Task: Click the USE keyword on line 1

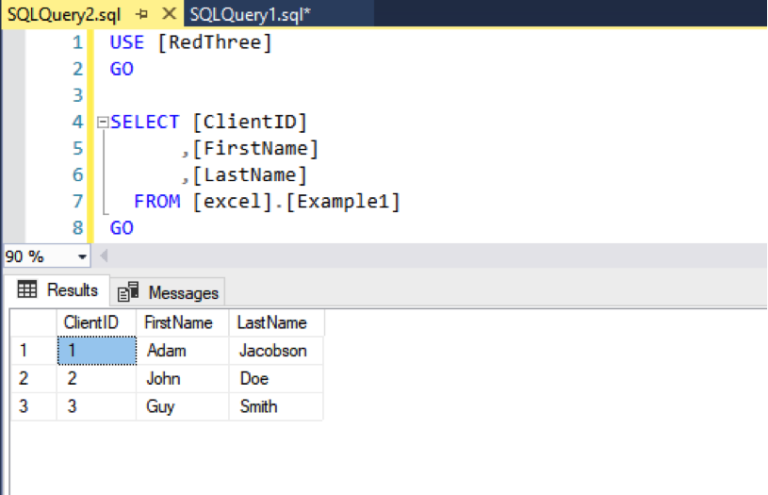Action: 127,43
